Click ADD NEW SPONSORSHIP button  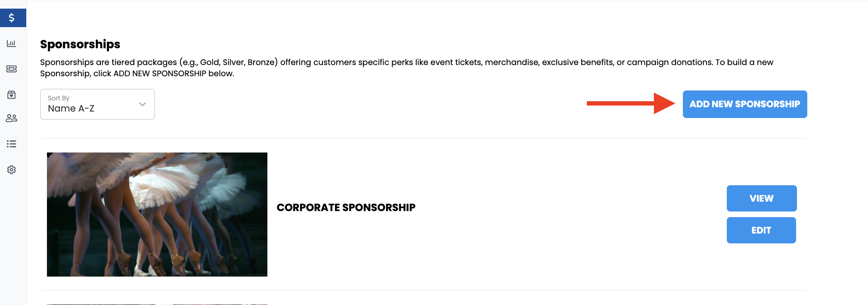745,104
